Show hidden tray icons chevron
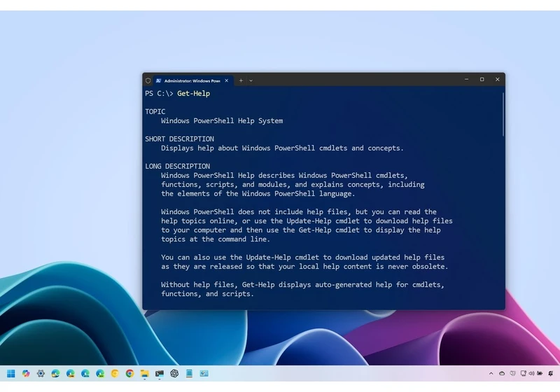Screen dimensions: 560x392 point(491,373)
